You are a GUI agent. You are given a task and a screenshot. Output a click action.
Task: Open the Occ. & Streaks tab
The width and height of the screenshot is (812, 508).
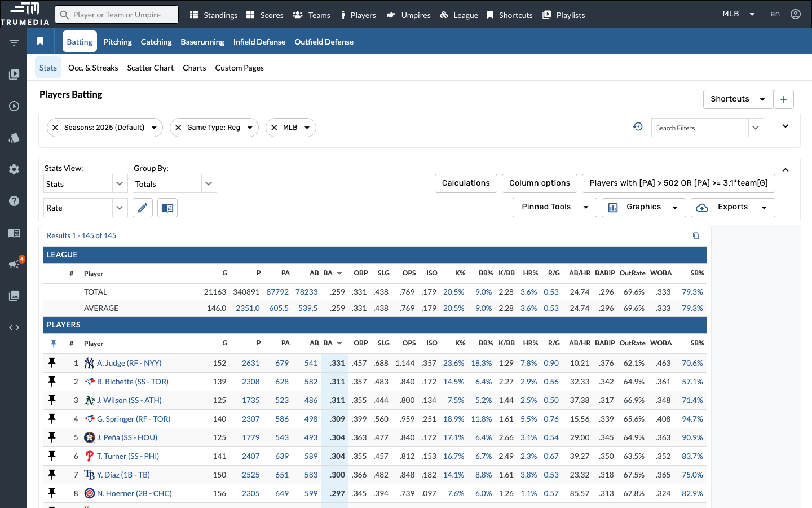93,68
